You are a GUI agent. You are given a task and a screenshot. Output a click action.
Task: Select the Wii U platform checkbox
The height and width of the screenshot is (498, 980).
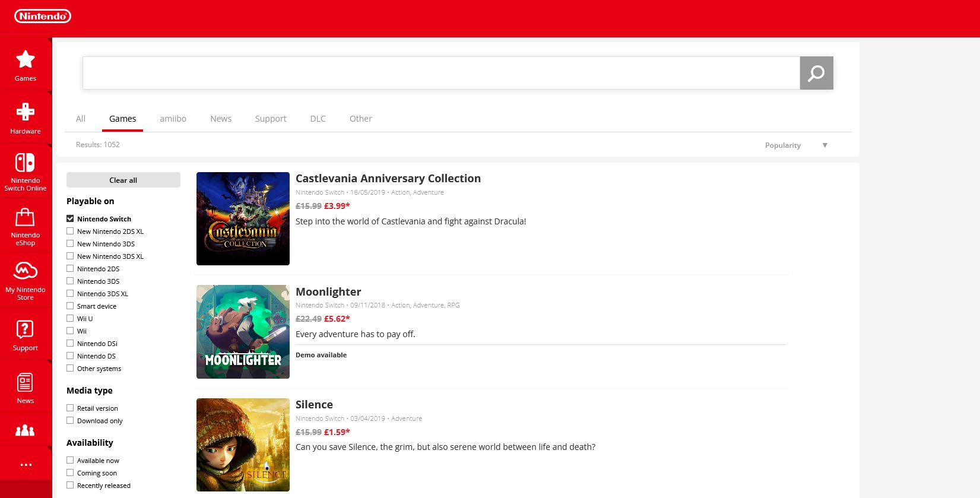click(70, 318)
